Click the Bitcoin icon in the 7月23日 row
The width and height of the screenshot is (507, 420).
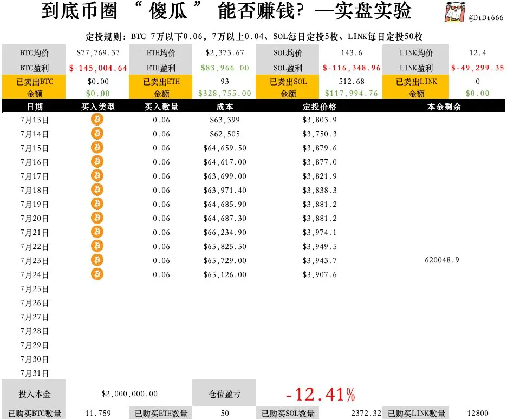point(97,260)
